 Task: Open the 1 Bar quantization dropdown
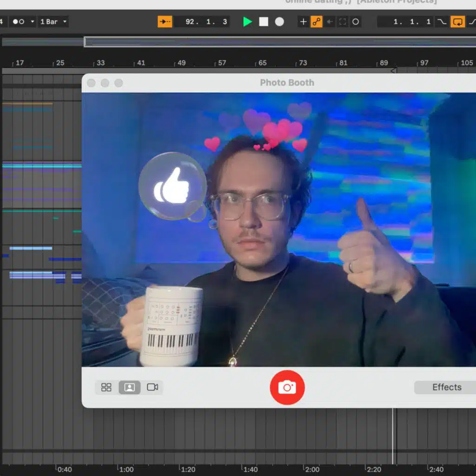53,22
